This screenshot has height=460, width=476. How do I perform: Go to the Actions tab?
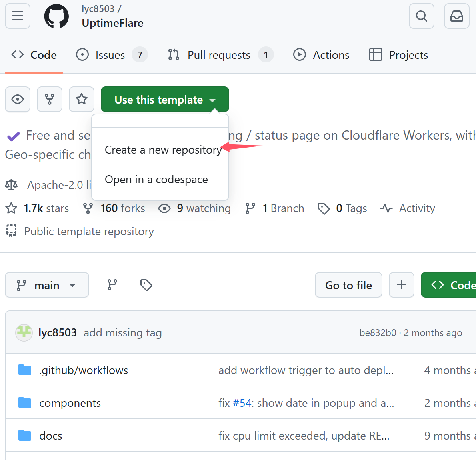pos(321,55)
